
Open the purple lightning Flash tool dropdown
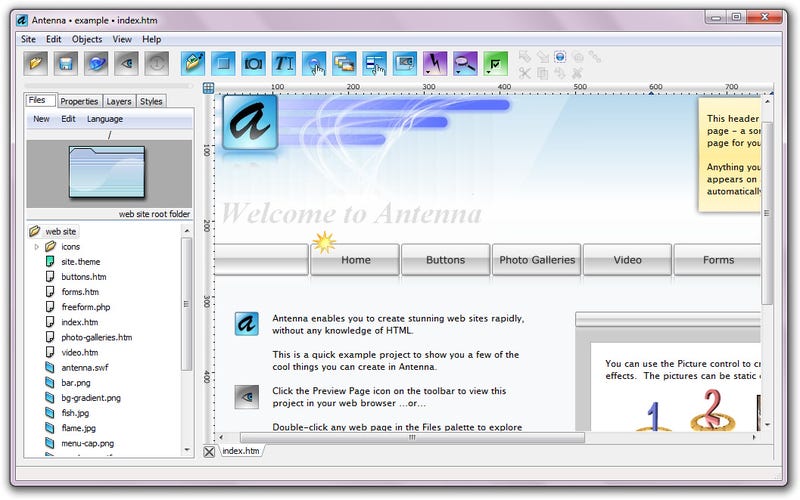435,63
